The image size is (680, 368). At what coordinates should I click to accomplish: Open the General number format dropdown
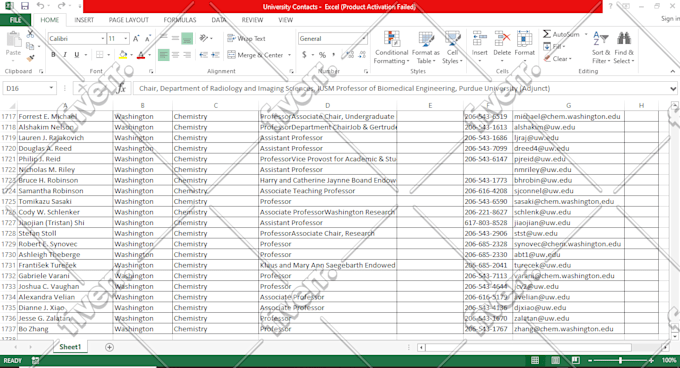click(x=363, y=39)
